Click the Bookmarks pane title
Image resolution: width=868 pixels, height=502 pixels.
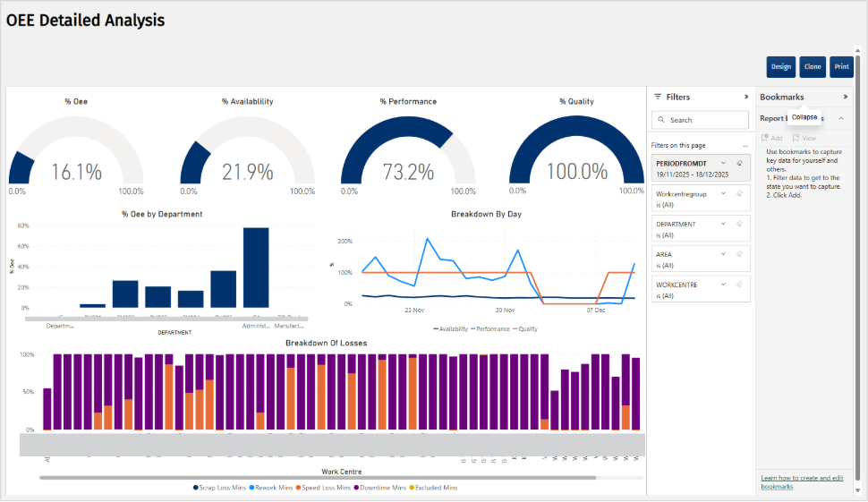pyautogui.click(x=781, y=97)
